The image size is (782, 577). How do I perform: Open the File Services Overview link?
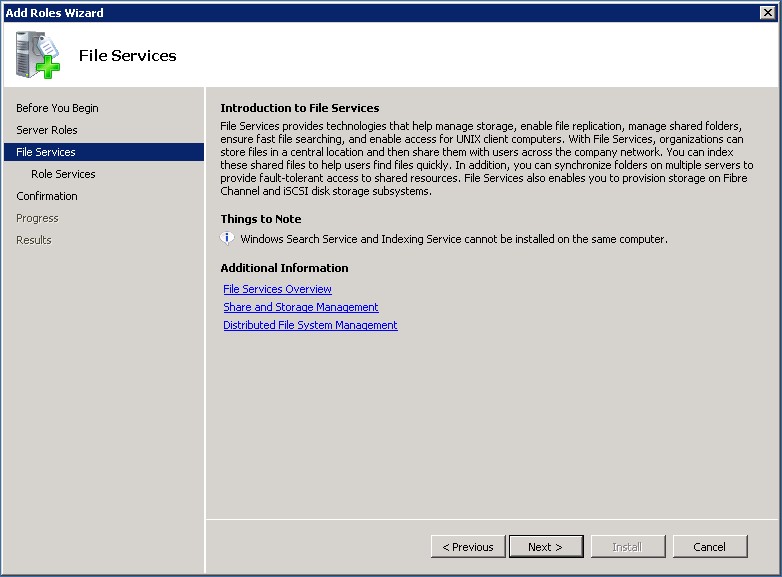point(277,289)
